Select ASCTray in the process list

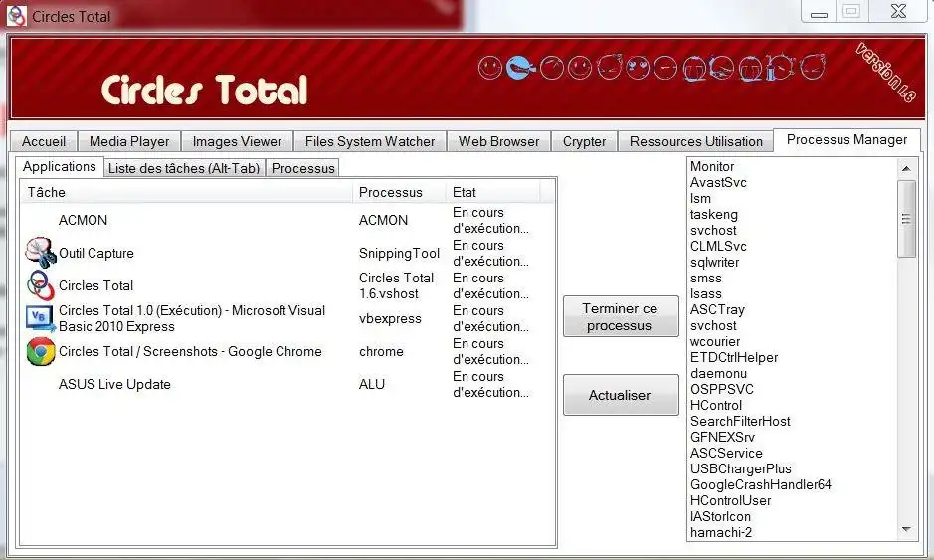coord(717,309)
